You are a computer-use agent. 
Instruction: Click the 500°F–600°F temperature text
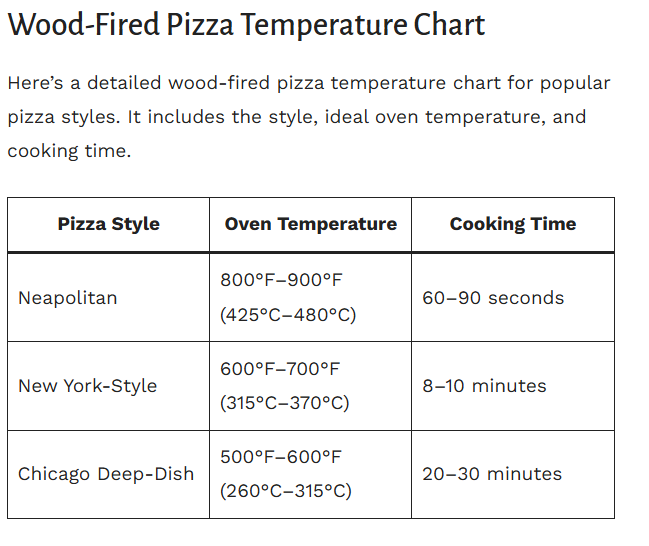point(281,456)
